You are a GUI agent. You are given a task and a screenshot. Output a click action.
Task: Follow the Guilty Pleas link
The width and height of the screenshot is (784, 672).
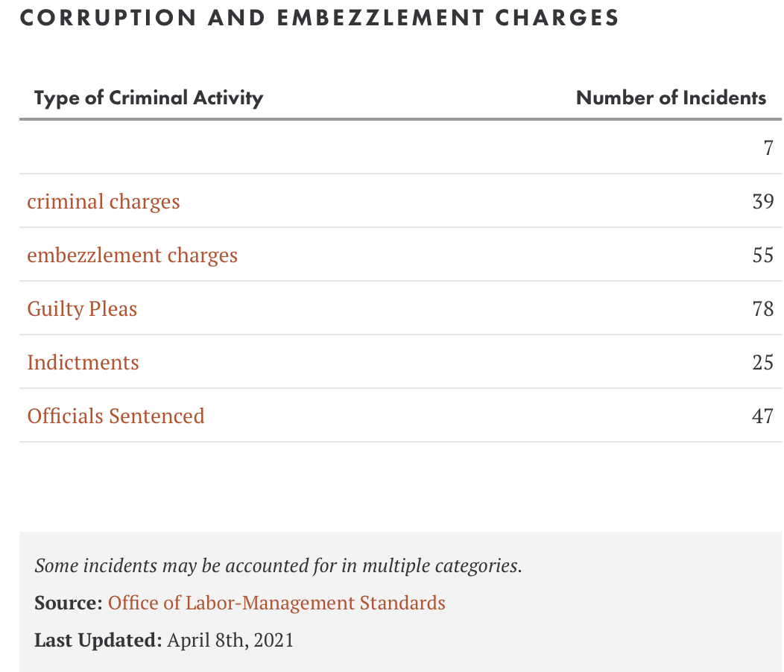(82, 309)
